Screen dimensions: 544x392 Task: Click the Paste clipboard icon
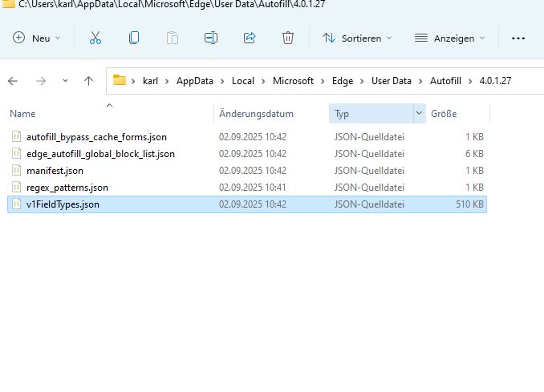click(x=172, y=38)
